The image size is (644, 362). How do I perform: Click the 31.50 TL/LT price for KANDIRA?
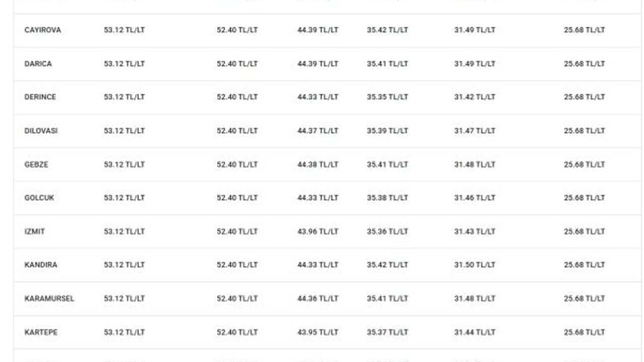[475, 264]
